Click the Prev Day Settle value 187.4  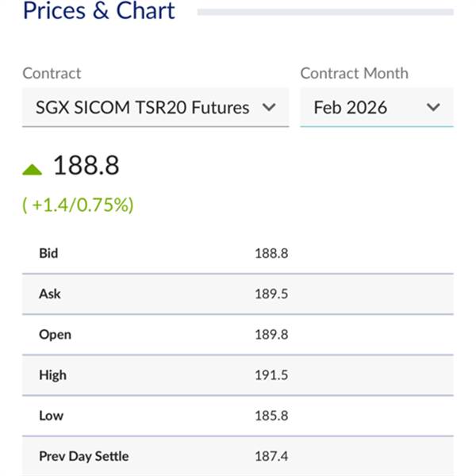[x=272, y=456]
